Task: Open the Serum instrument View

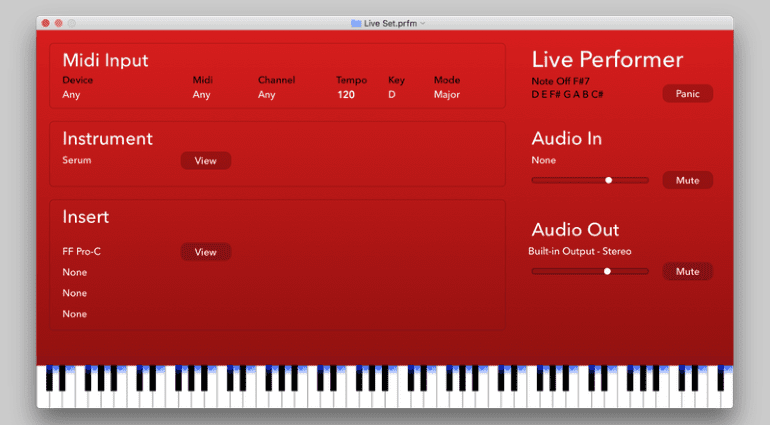Action: point(205,160)
